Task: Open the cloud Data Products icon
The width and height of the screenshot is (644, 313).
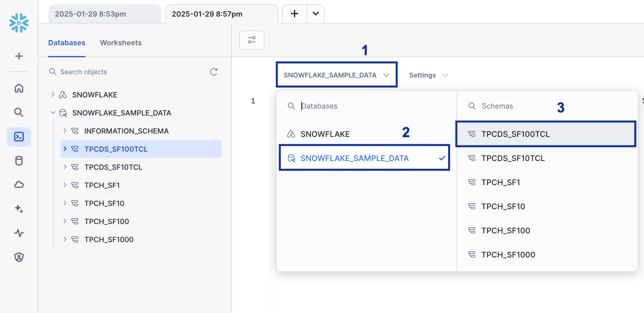Action: tap(19, 185)
